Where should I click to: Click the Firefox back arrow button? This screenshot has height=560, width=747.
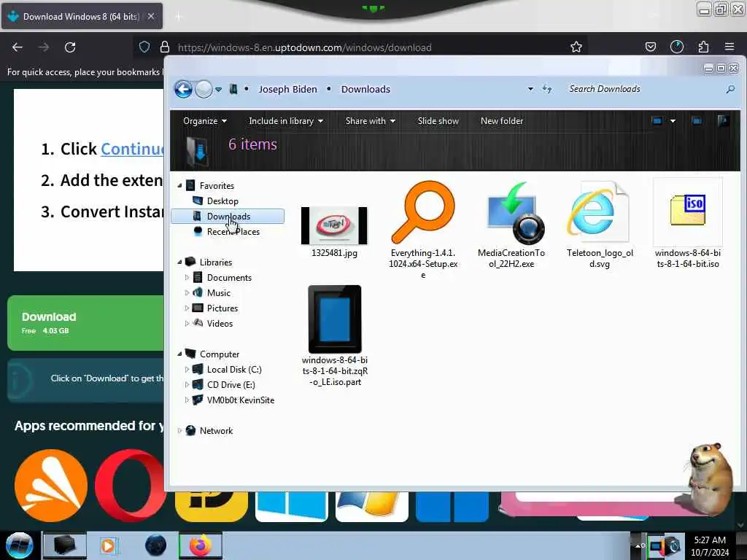coord(18,47)
